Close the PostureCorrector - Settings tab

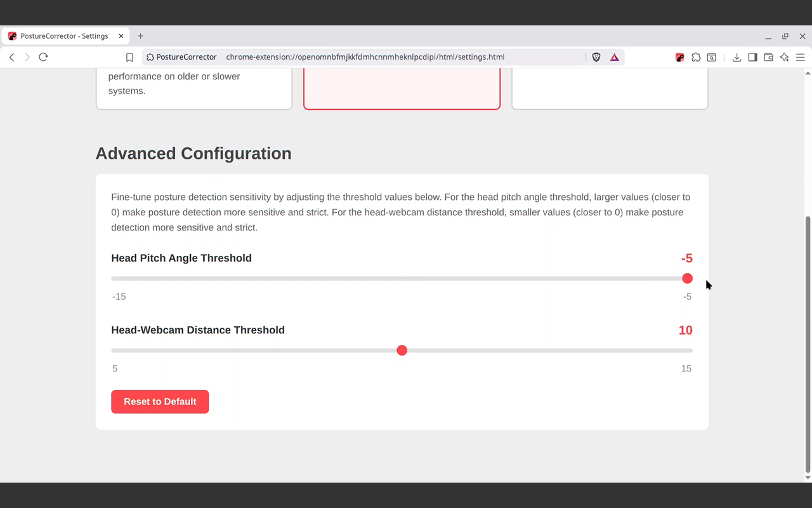pyautogui.click(x=121, y=36)
